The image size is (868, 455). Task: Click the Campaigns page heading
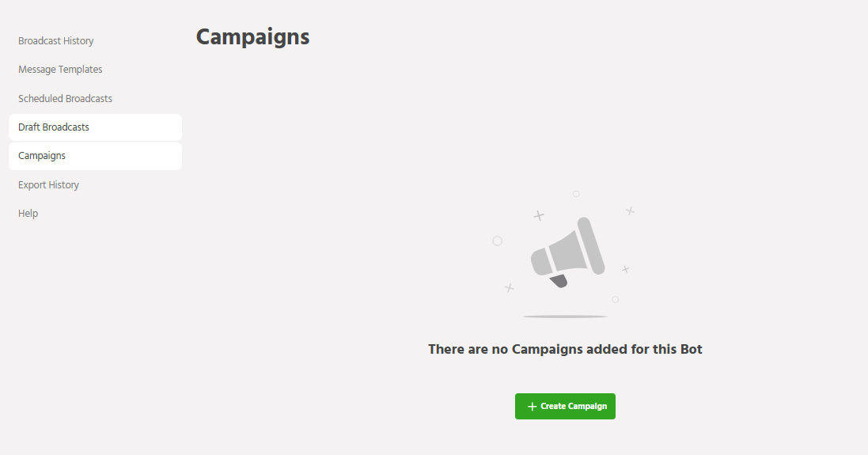click(x=252, y=37)
